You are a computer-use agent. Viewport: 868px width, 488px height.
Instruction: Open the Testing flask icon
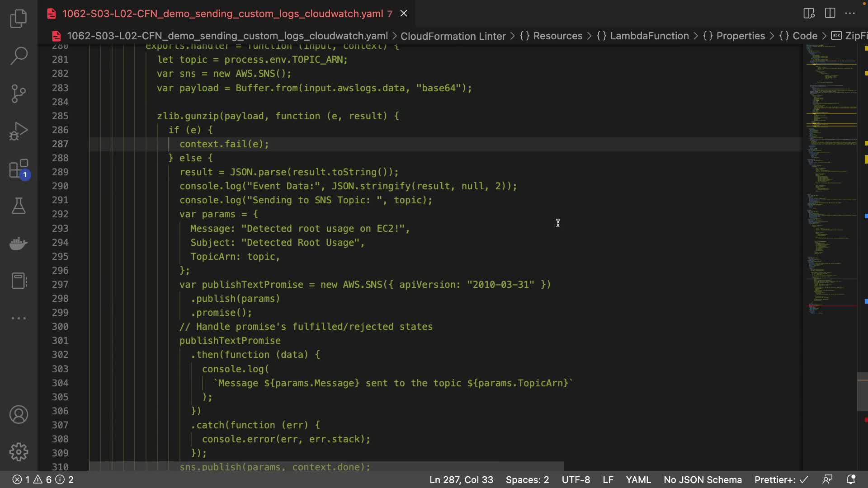19,206
